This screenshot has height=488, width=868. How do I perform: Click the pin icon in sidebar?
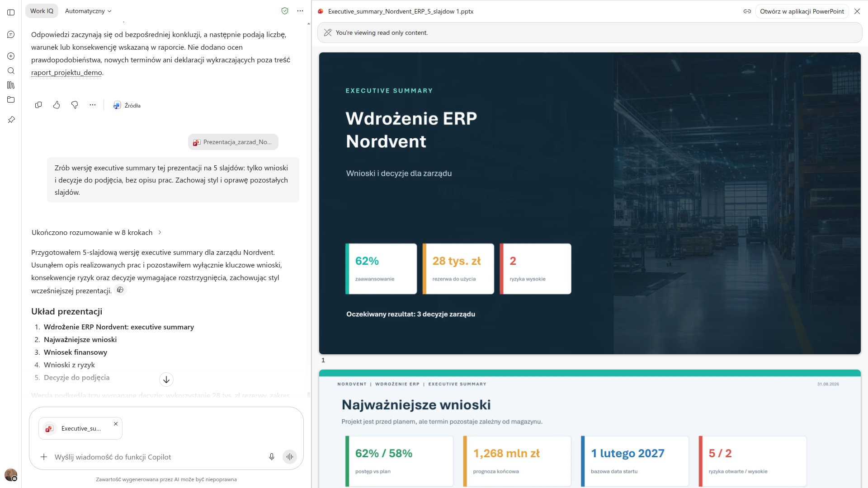[x=11, y=120]
